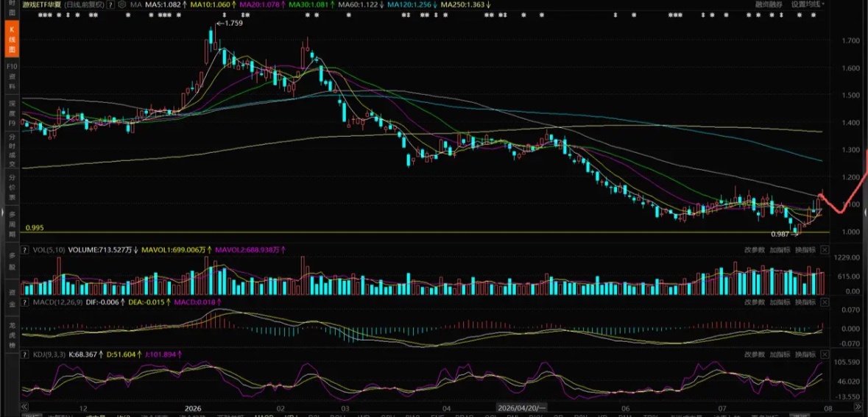Open the F10资料 sidebar tab
Screen dimensions: 868x417
click(x=12, y=76)
